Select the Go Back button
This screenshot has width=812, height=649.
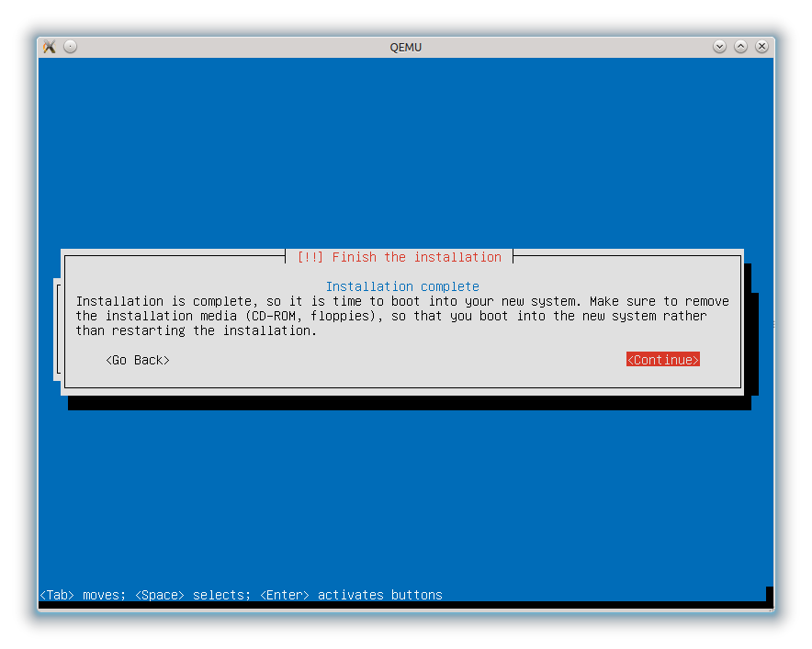pos(138,360)
